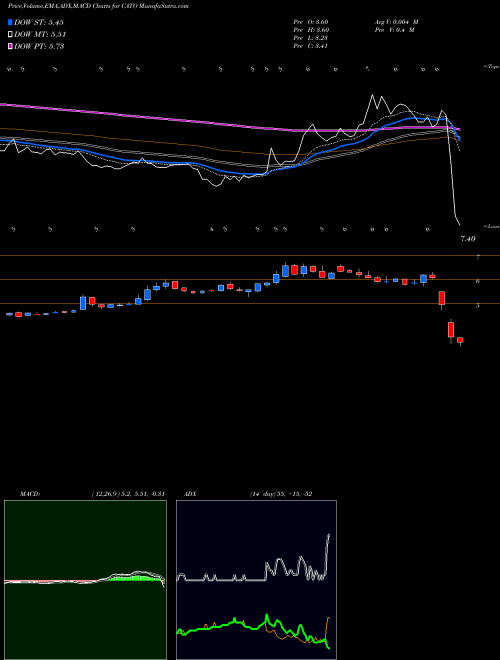Click the MACD parameters '(12,26,9) 5.2, 5.51, -0.31'
The width and height of the screenshot is (500, 660).
[x=128, y=494]
